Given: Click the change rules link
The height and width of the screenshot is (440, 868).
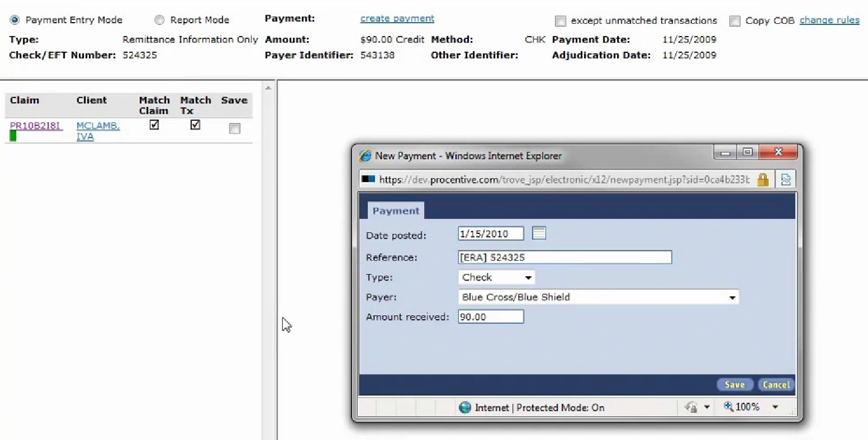Looking at the screenshot, I should [x=829, y=20].
